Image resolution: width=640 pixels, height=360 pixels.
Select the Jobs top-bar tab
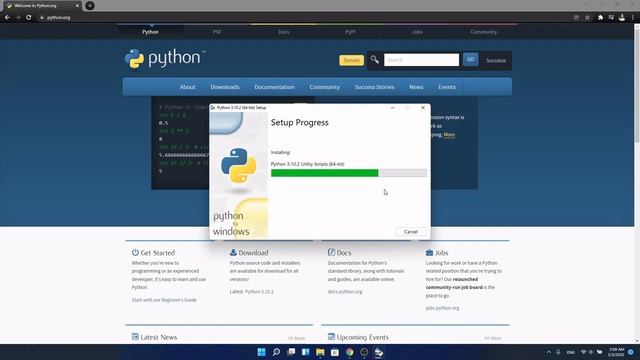tap(417, 32)
